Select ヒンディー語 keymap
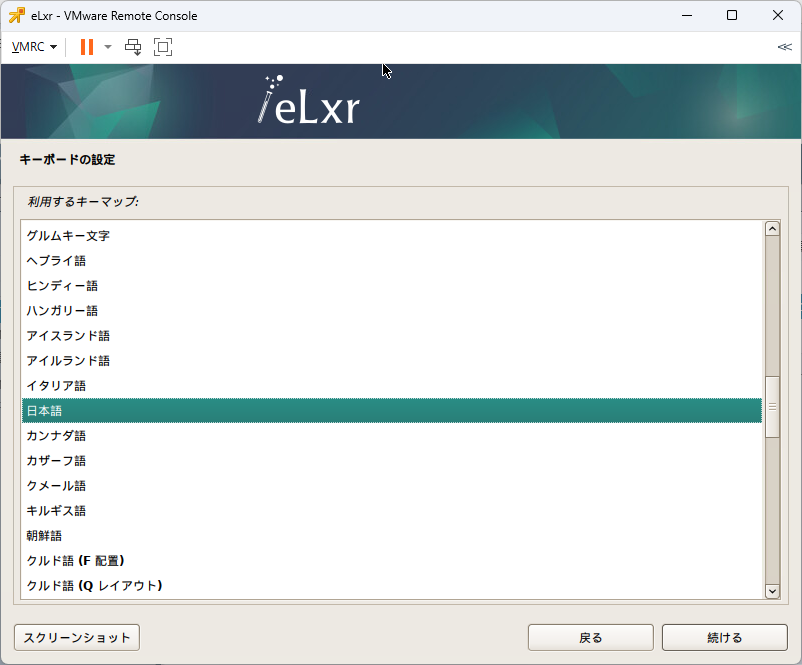The image size is (802, 665). coord(392,285)
